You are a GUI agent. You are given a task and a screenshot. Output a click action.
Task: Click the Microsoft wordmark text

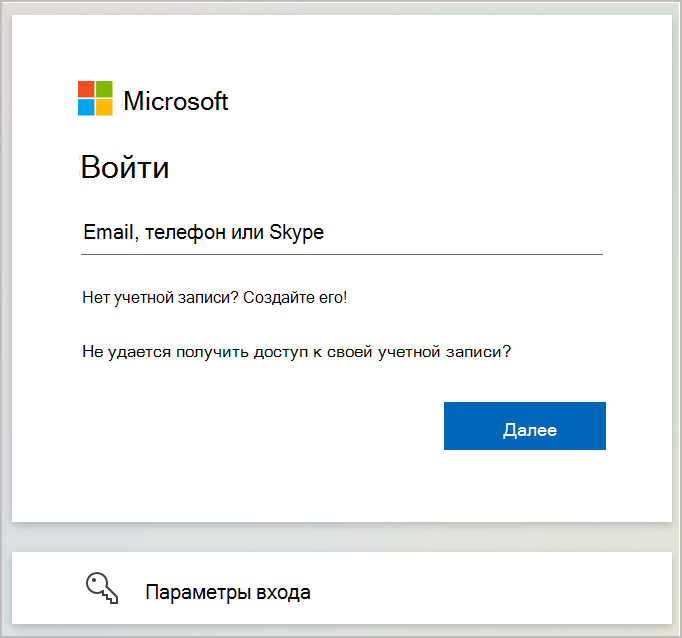click(176, 101)
